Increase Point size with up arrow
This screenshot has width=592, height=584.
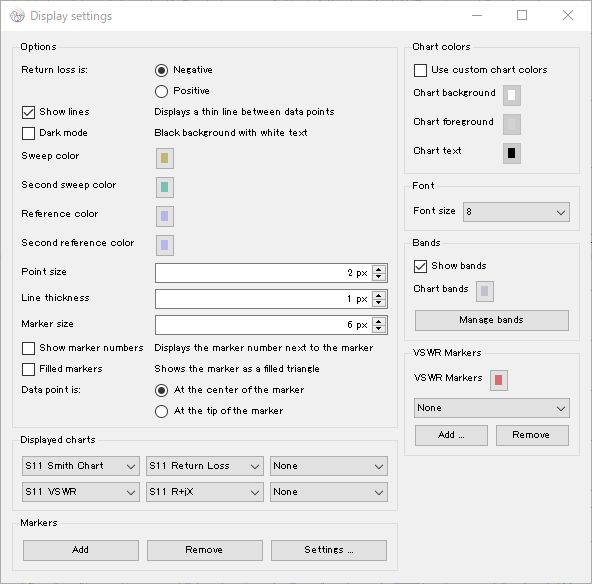click(379, 269)
